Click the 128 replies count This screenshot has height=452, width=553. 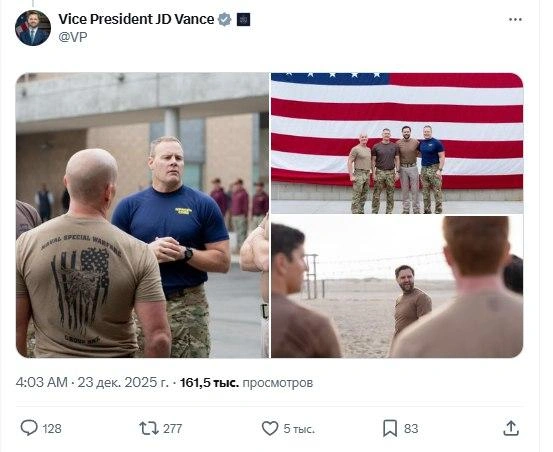coord(52,429)
